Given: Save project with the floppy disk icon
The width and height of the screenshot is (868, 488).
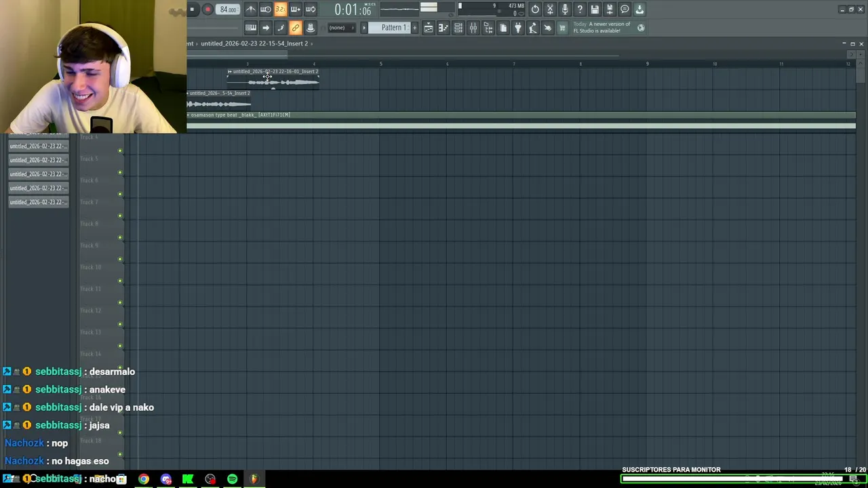Looking at the screenshot, I should point(595,9).
